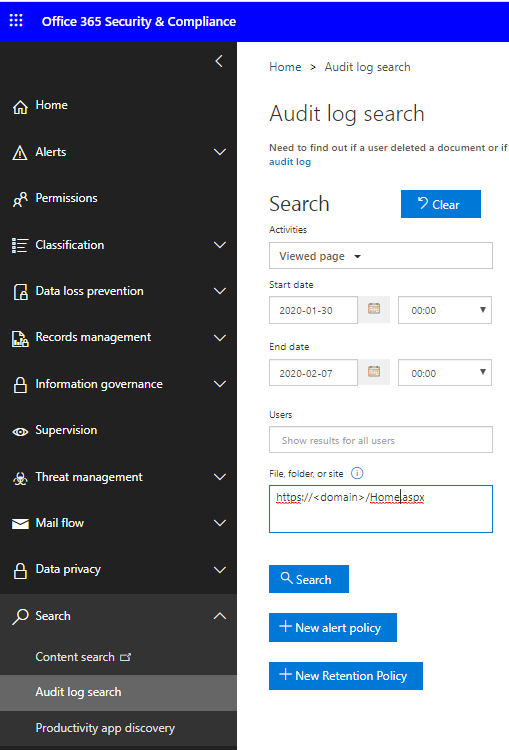This screenshot has height=750, width=509.
Task: Open the End date calendar picker
Action: point(374,372)
